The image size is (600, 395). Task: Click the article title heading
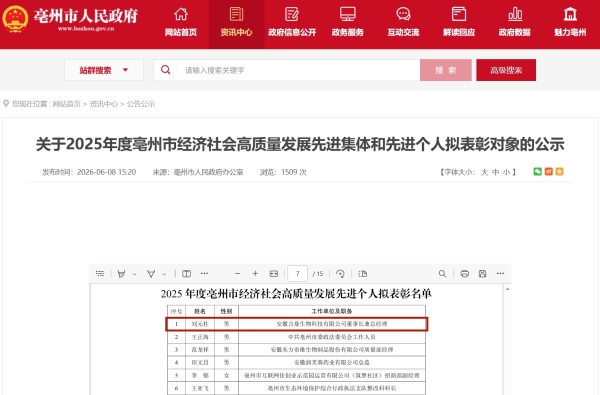[x=300, y=144]
